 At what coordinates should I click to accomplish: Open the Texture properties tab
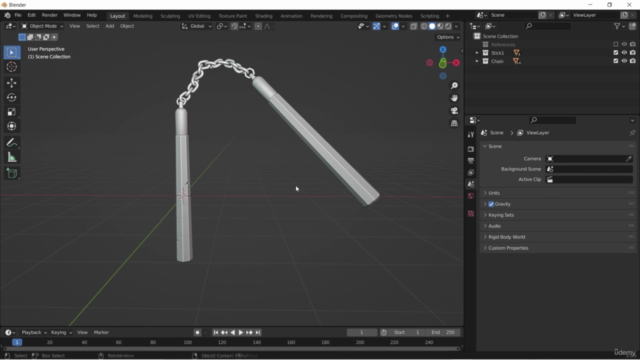coord(471,213)
